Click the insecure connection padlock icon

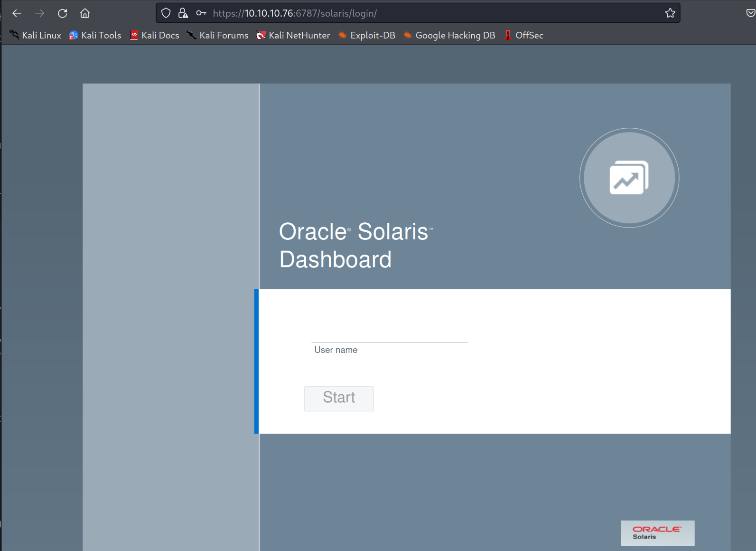pyautogui.click(x=183, y=13)
